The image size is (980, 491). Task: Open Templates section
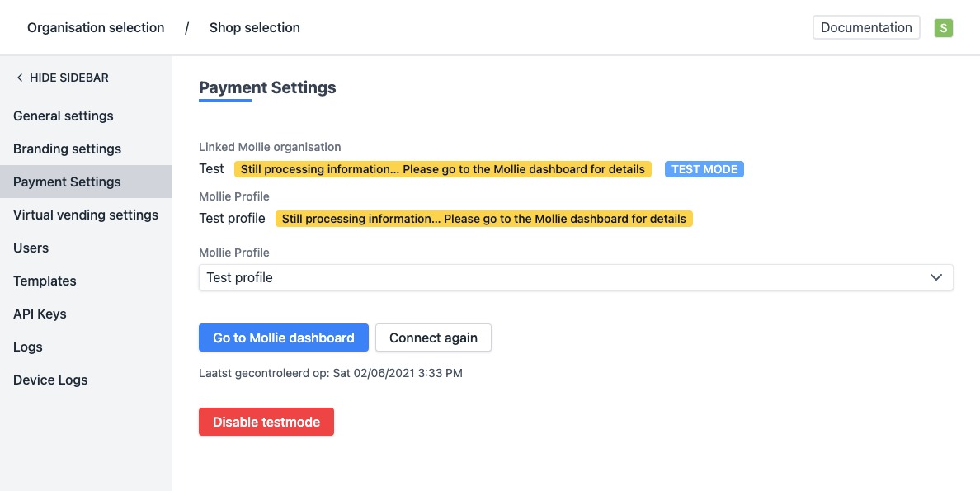[x=45, y=281]
